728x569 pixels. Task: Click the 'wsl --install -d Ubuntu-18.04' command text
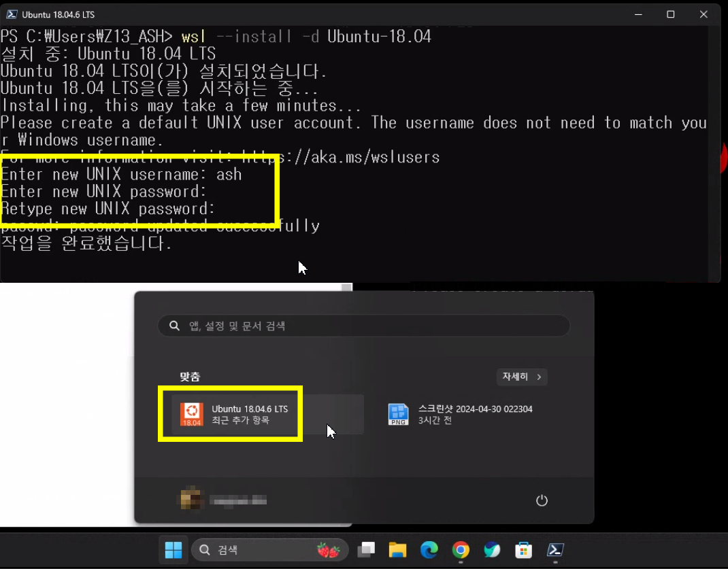306,37
